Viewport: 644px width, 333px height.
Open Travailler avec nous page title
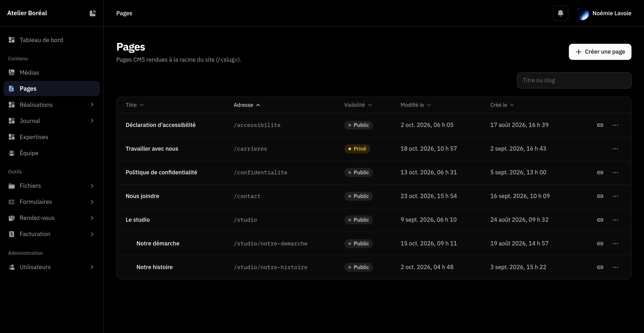152,149
